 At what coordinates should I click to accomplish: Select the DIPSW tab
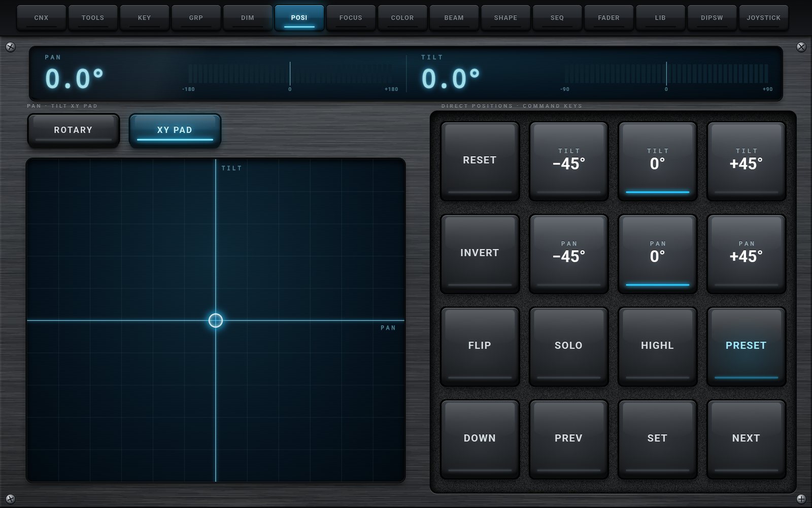(712, 18)
